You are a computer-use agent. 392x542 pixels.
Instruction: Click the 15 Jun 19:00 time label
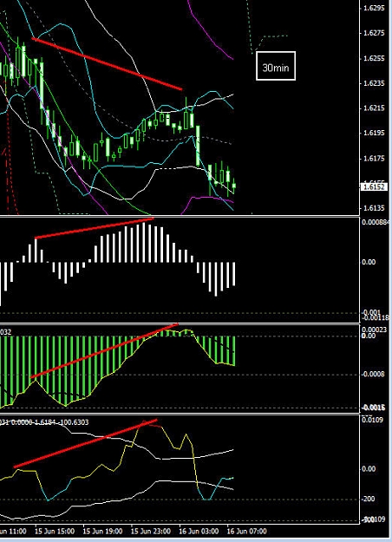102,531
